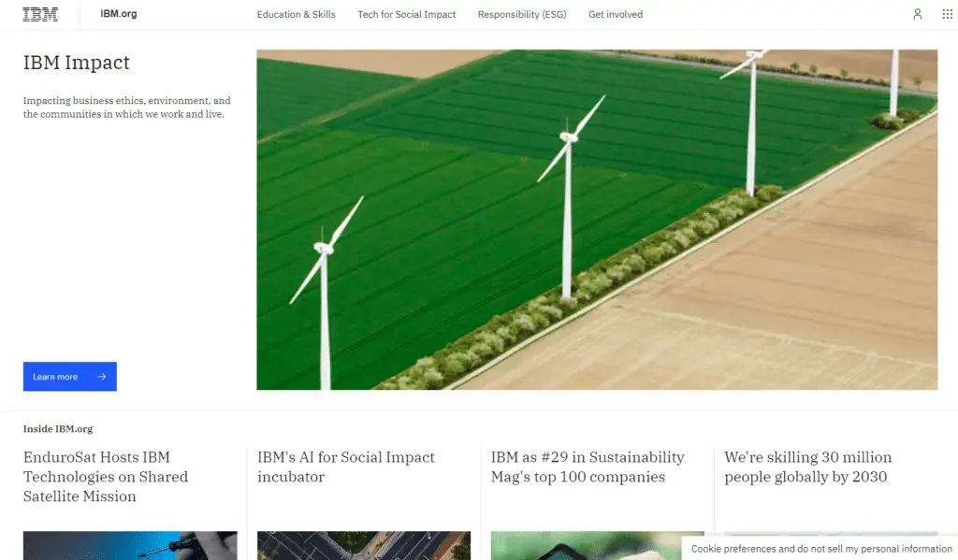Open EnduroSat Hosts IBM Technologies article
Viewport: 958px width, 560px height.
point(106,477)
